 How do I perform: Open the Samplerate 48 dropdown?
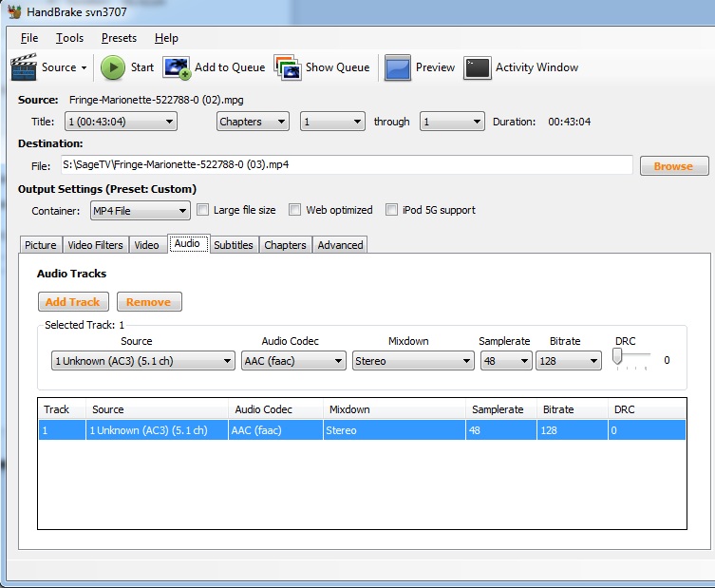[506, 361]
